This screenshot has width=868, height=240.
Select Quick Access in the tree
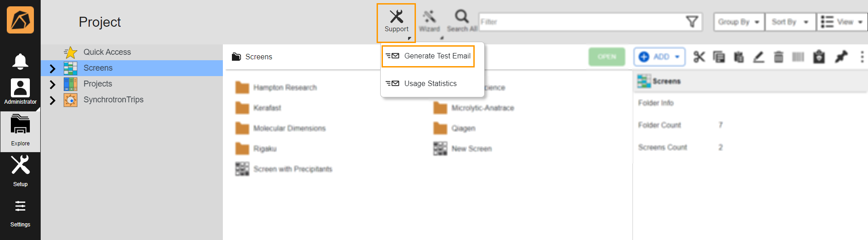click(107, 52)
